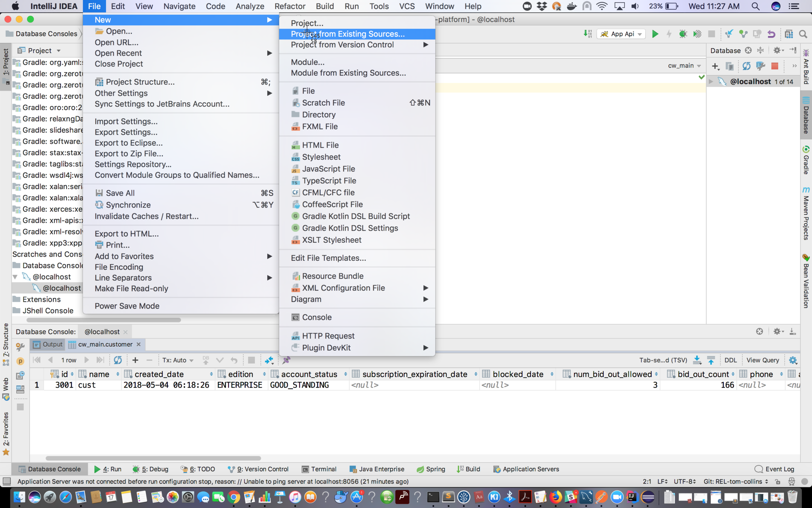Sort by the account_status column header
812x508 pixels.
pyautogui.click(x=309, y=374)
